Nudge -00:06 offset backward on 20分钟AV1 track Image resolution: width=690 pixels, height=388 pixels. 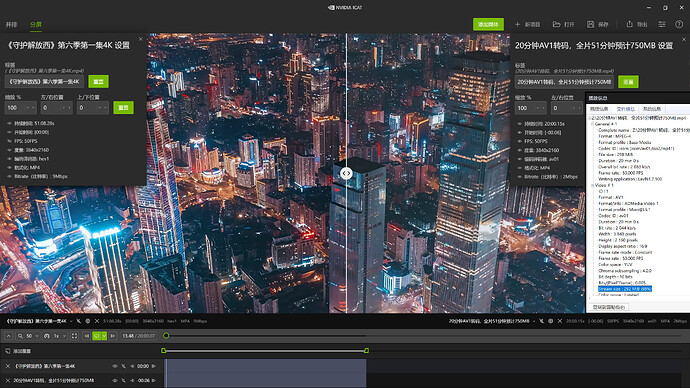(x=132, y=381)
